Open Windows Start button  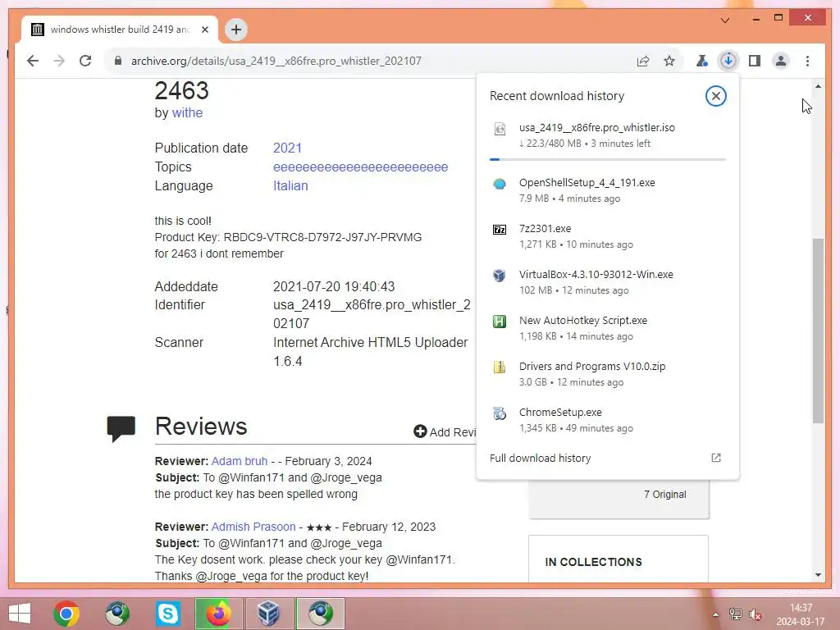coord(20,614)
